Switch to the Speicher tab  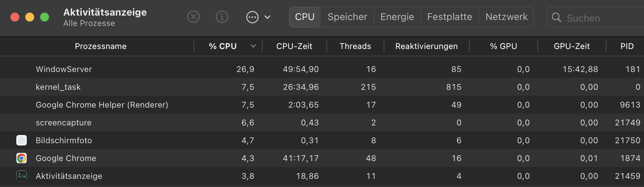pos(347,17)
